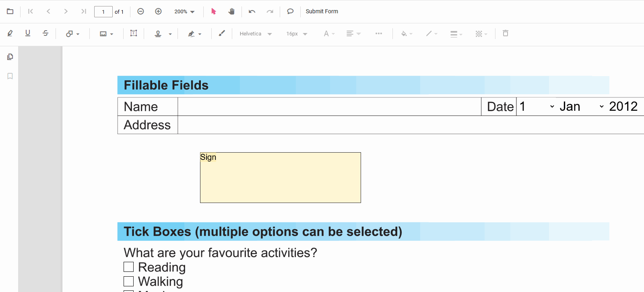Click the Submit Form button
Screen dimensions: 644x292
pyautogui.click(x=322, y=11)
